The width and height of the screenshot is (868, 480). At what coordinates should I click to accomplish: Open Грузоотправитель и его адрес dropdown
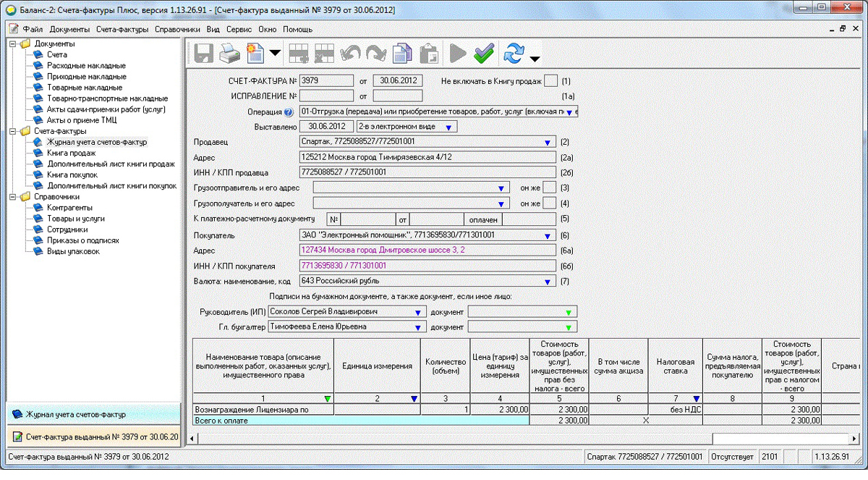[501, 188]
